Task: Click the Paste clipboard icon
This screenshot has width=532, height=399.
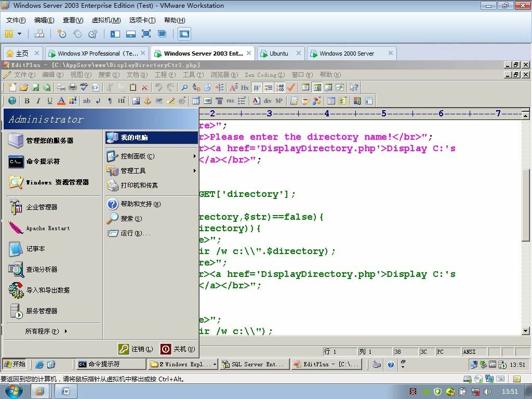Action: point(133,87)
